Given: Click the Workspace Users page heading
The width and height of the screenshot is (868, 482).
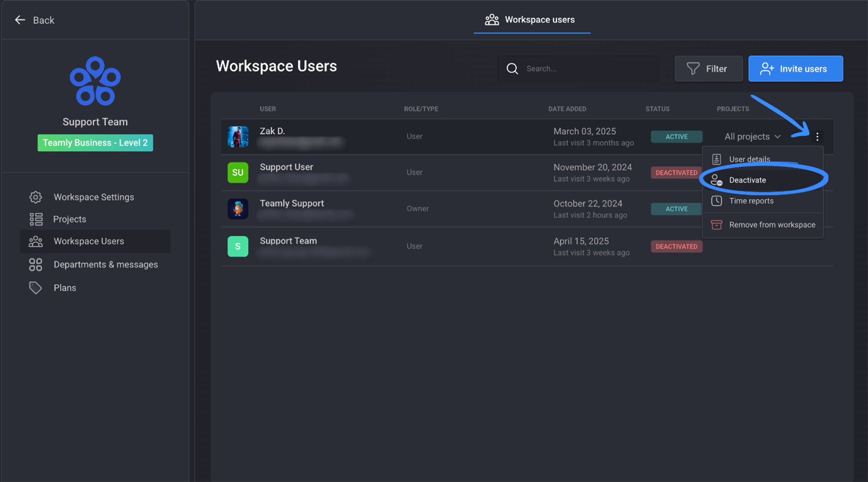Looking at the screenshot, I should [x=276, y=66].
